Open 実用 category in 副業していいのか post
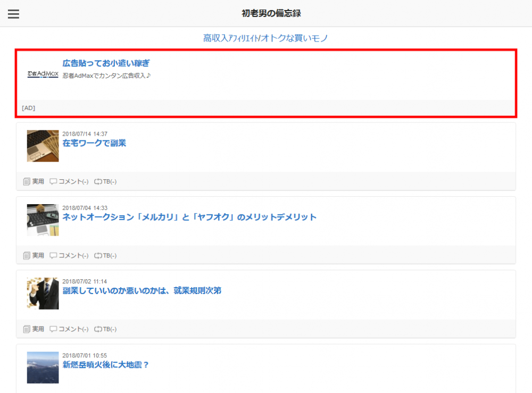Image resolution: width=532 pixels, height=393 pixels. point(38,329)
